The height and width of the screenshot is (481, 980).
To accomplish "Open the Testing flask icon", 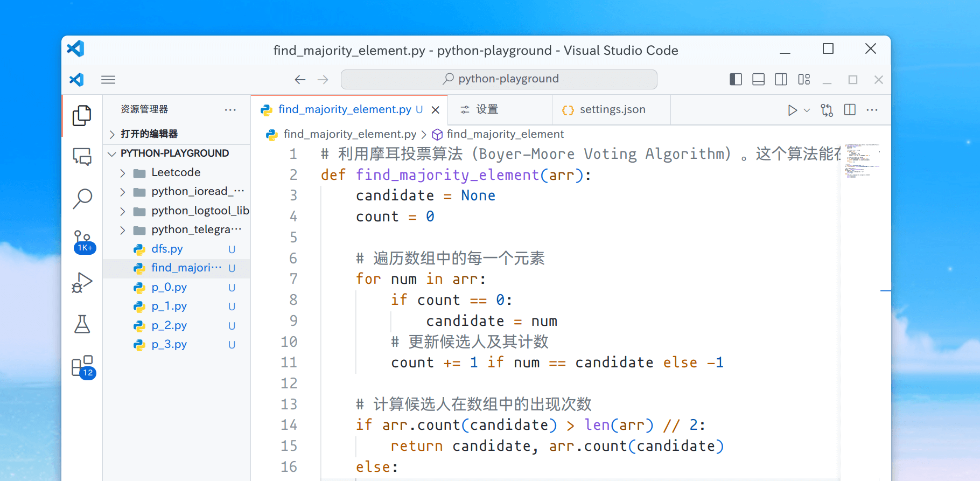I will pyautogui.click(x=82, y=324).
